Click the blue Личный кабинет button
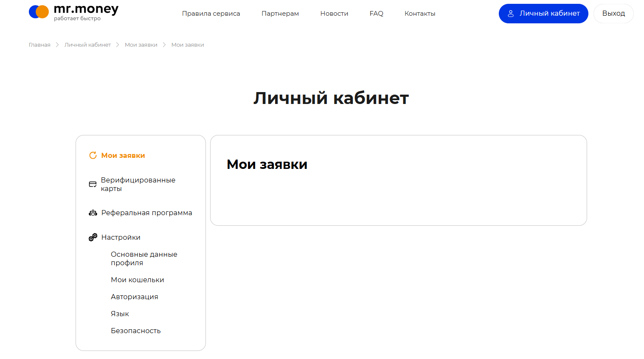Image resolution: width=644 pixels, height=359 pixels. pos(543,14)
